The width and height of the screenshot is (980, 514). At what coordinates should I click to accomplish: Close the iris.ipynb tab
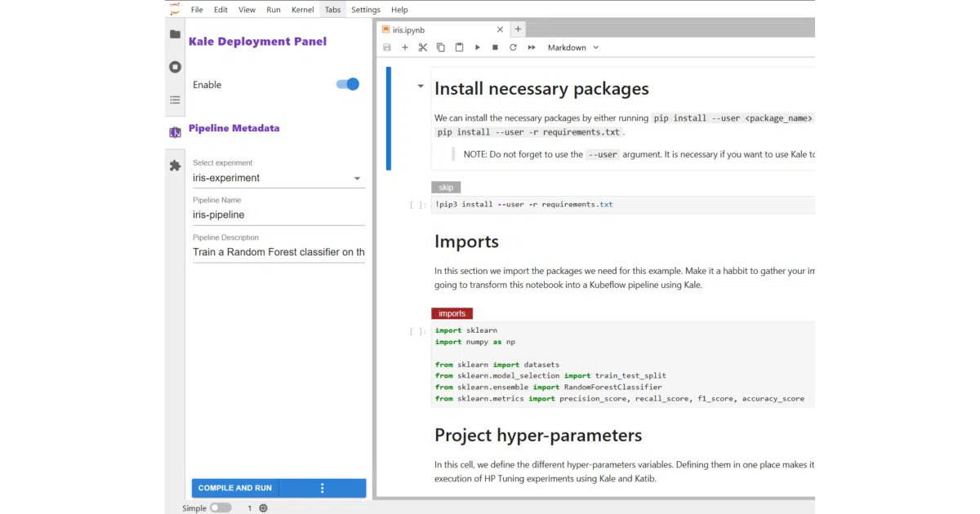[x=501, y=29]
